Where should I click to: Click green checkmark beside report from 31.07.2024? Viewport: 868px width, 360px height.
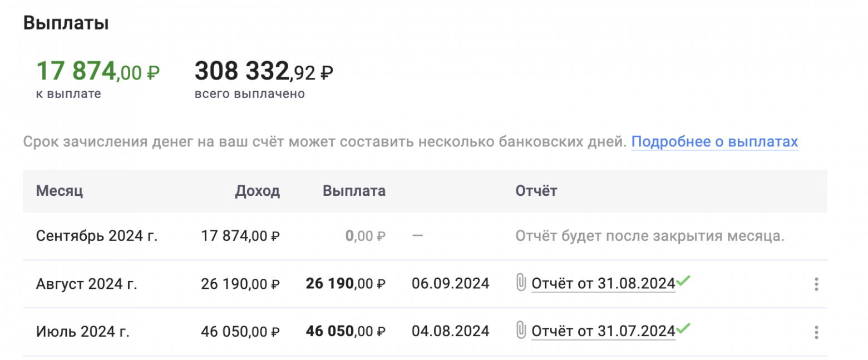(684, 329)
